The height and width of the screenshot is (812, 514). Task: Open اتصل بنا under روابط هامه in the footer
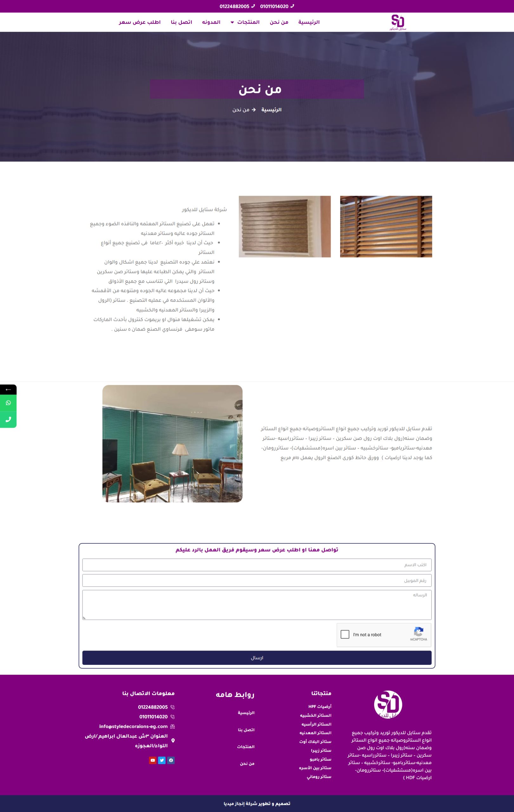(x=246, y=730)
